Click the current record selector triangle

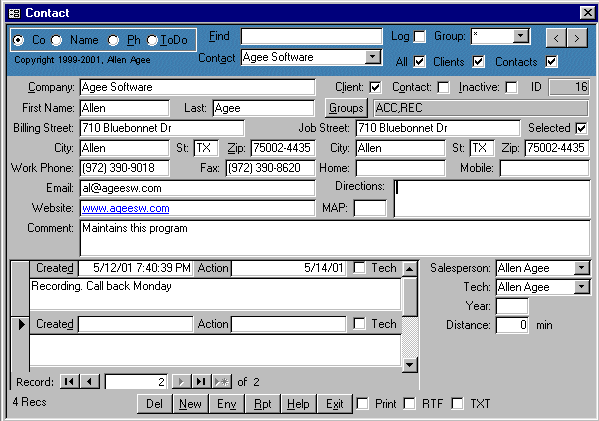pyautogui.click(x=21, y=324)
